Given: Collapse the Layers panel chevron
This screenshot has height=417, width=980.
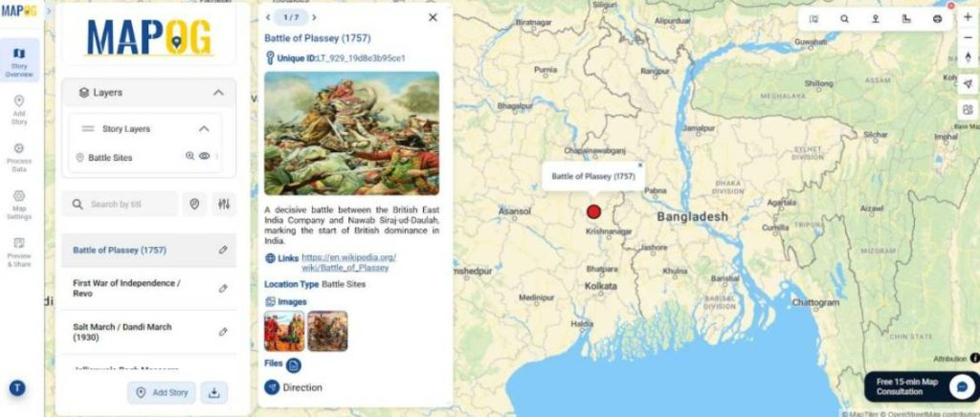Looking at the screenshot, I should (x=218, y=93).
